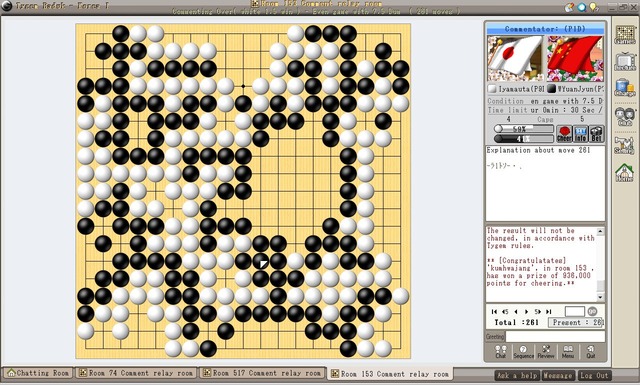Open the Setting tools sidebar icon
Image resolution: width=640 pixels, height=385 pixels.
coord(625,145)
